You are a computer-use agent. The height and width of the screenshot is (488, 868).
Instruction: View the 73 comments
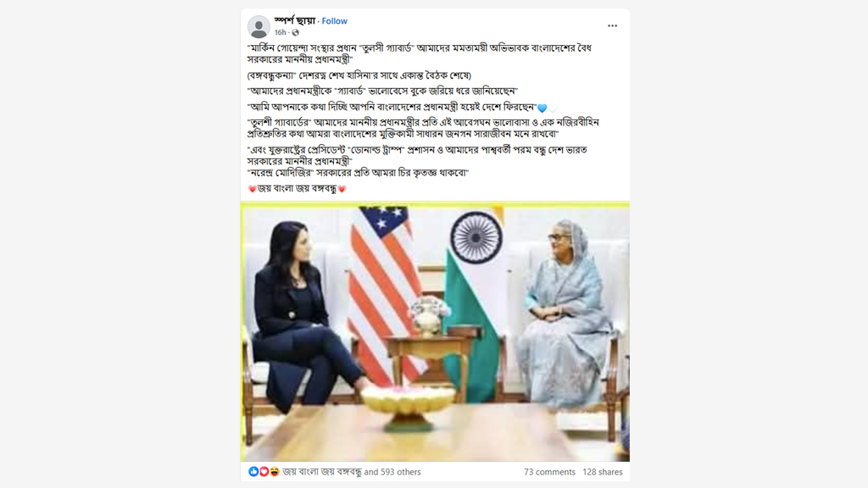(549, 472)
